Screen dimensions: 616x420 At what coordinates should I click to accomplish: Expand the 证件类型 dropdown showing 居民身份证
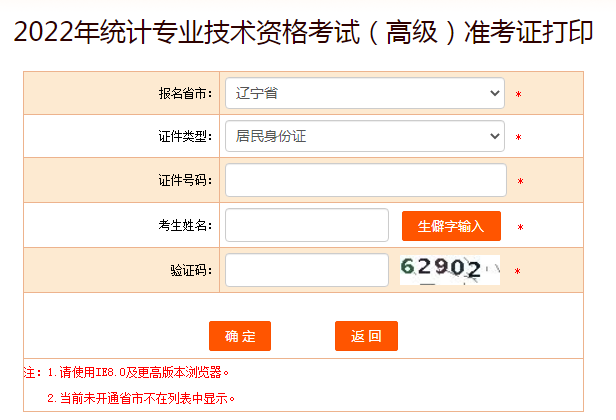coord(365,135)
